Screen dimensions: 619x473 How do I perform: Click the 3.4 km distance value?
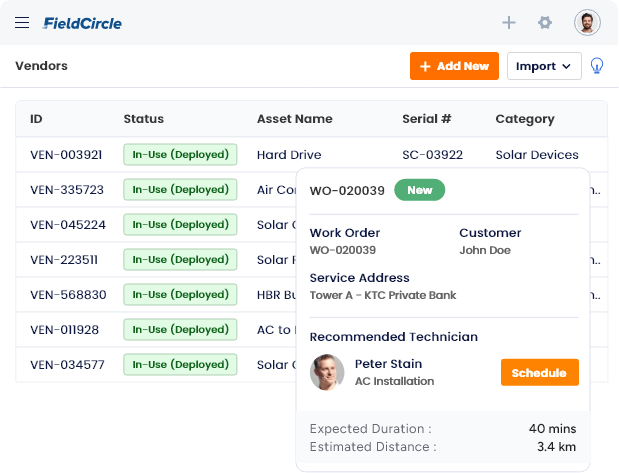pyautogui.click(x=556, y=447)
